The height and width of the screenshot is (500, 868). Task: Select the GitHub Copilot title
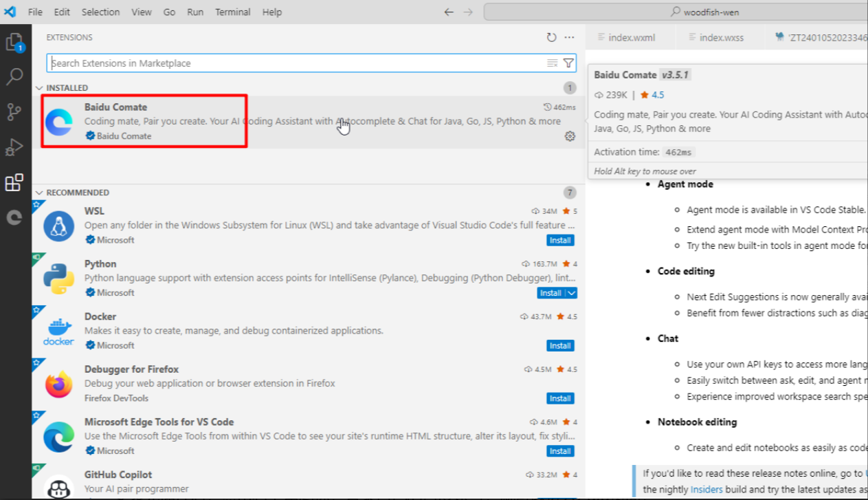tap(118, 475)
